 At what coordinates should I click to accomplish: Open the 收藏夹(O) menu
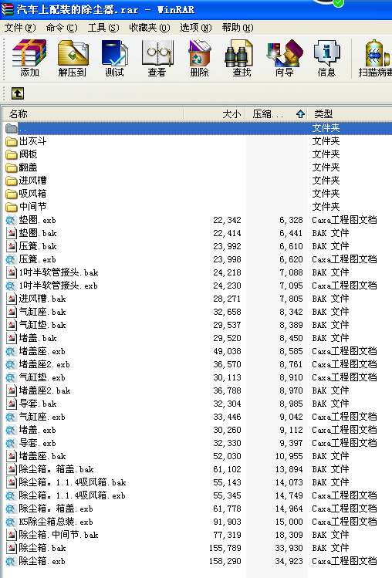coord(150,28)
